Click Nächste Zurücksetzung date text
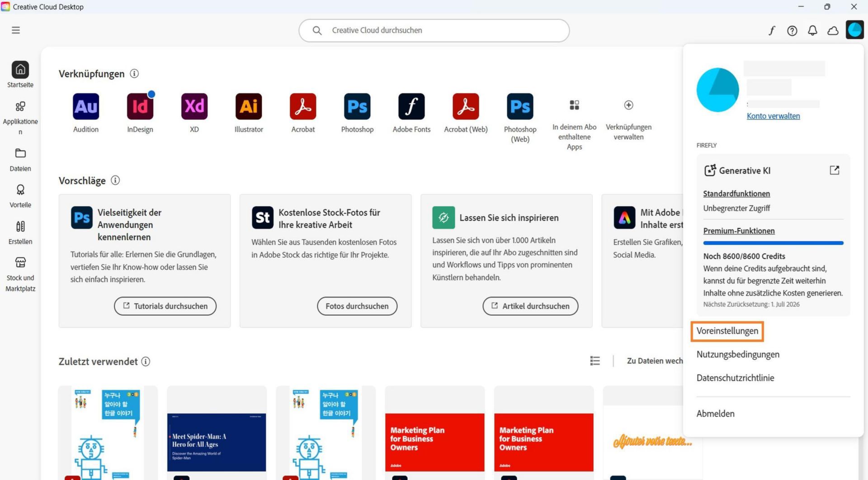 (751, 304)
